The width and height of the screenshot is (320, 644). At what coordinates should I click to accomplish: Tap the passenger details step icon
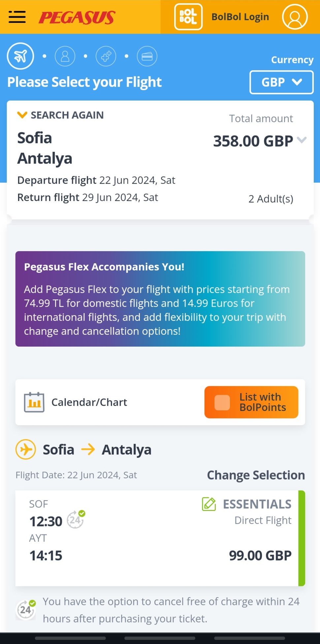65,56
